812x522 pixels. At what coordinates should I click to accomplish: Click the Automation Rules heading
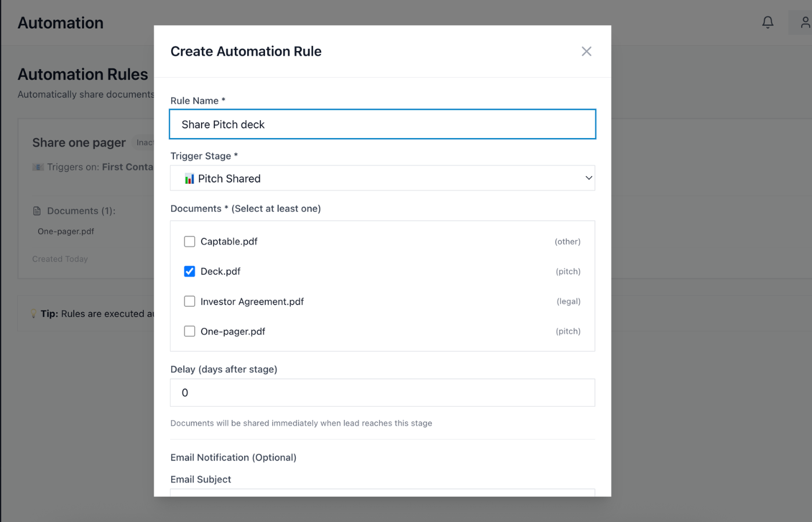(83, 74)
